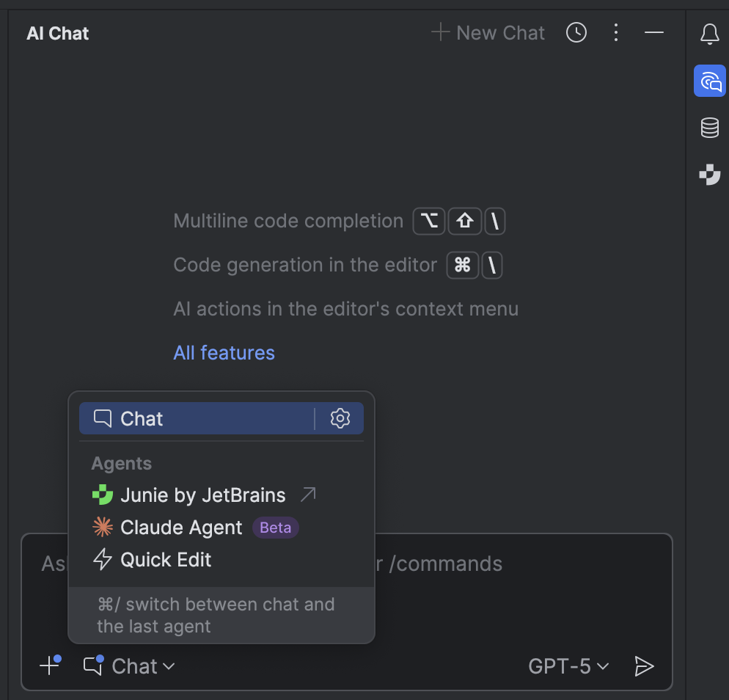729x700 pixels.
Task: Start a New Chat
Action: click(x=488, y=33)
